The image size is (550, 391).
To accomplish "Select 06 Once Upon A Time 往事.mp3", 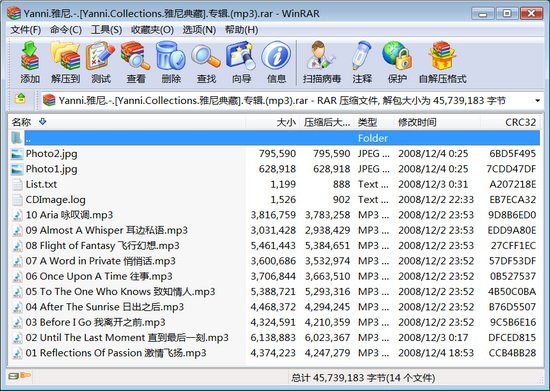I will click(274, 276).
